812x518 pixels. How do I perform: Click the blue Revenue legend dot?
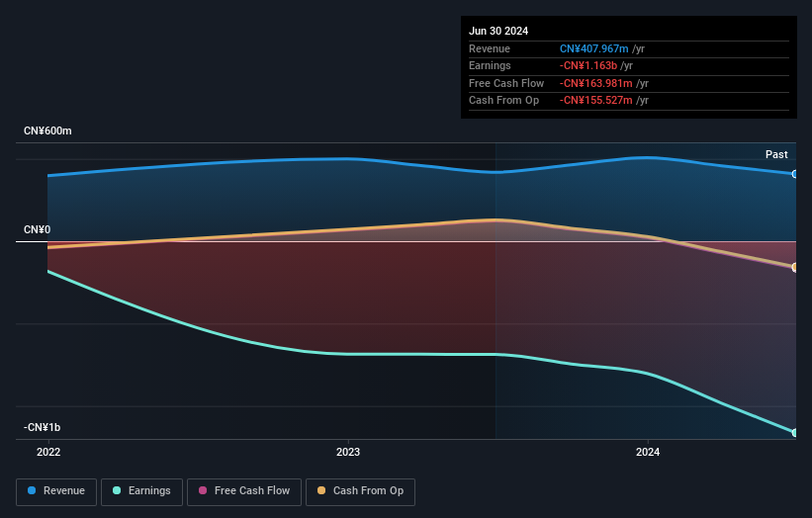(32, 490)
